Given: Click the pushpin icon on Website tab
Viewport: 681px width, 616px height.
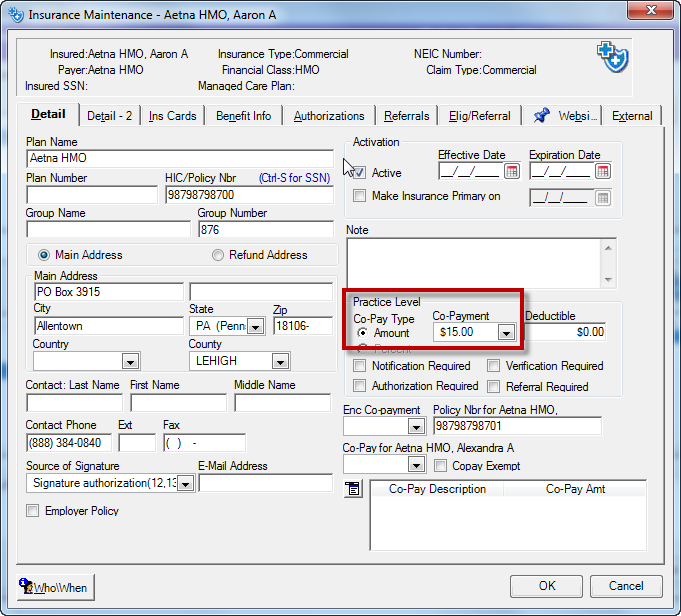Looking at the screenshot, I should pos(542,116).
